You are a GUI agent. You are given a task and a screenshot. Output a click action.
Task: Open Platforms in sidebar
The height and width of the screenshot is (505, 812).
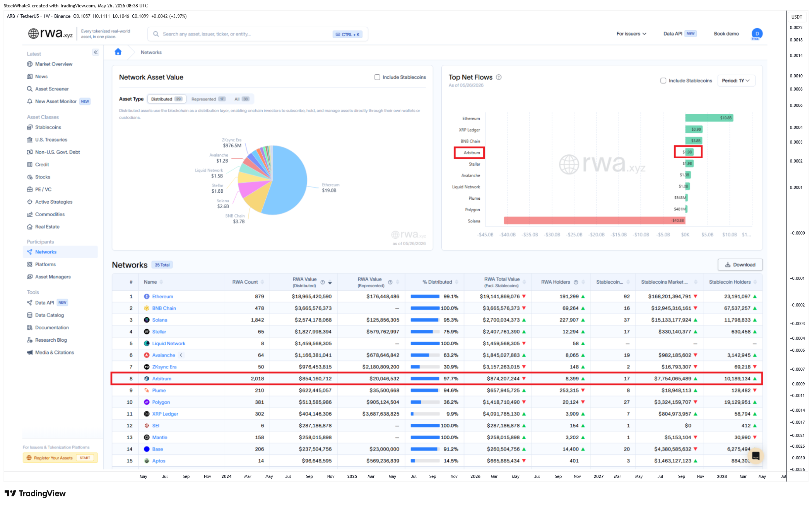point(45,264)
